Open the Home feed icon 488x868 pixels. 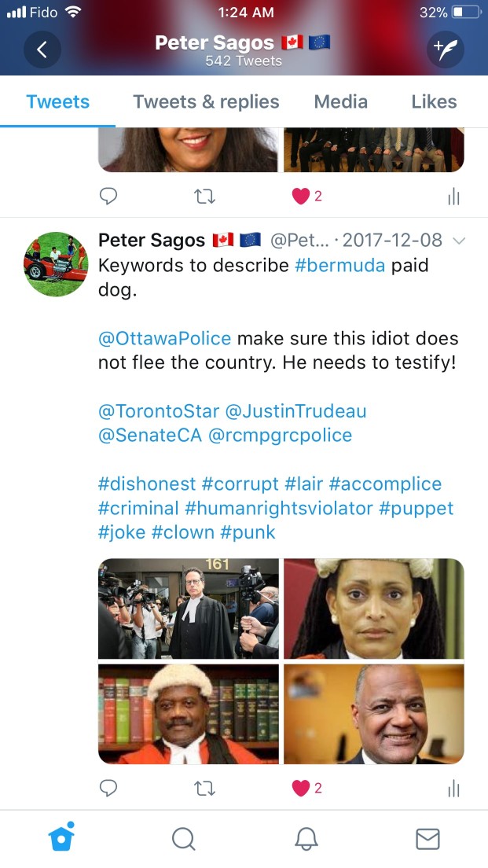[x=61, y=837]
